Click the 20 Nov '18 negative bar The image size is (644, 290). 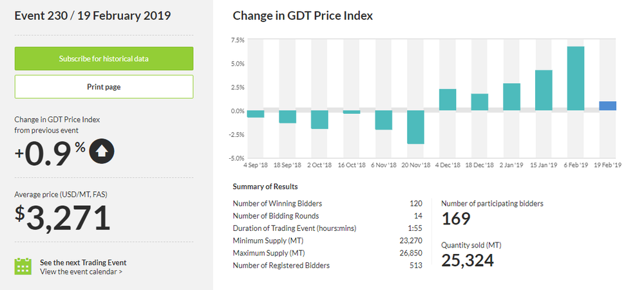point(415,127)
